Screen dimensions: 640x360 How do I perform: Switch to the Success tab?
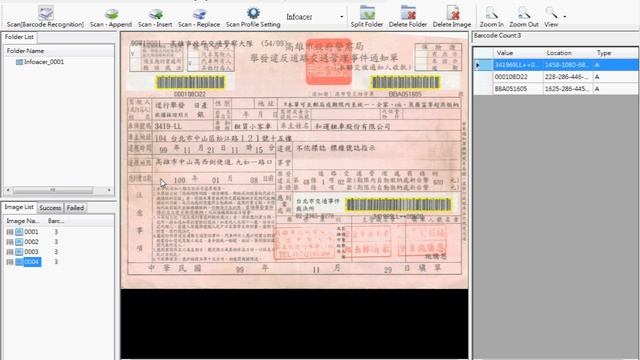click(50, 208)
